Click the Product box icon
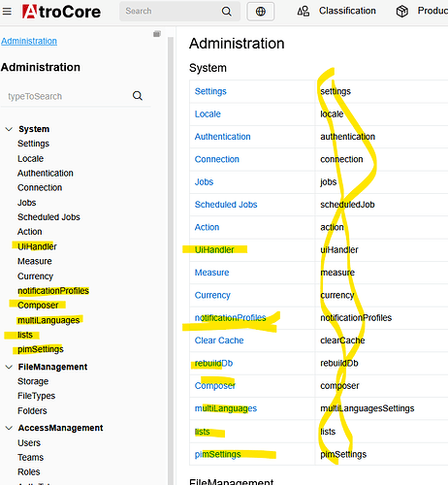 pos(402,12)
